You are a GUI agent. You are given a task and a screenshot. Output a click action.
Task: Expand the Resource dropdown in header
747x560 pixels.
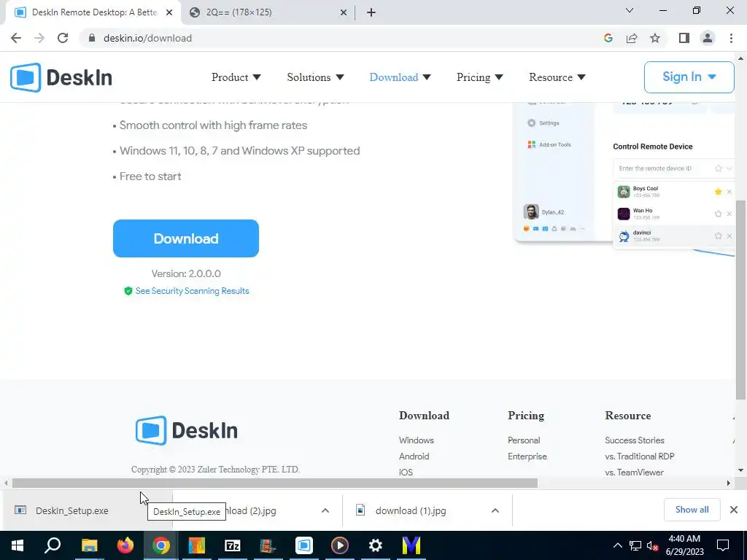[557, 77]
